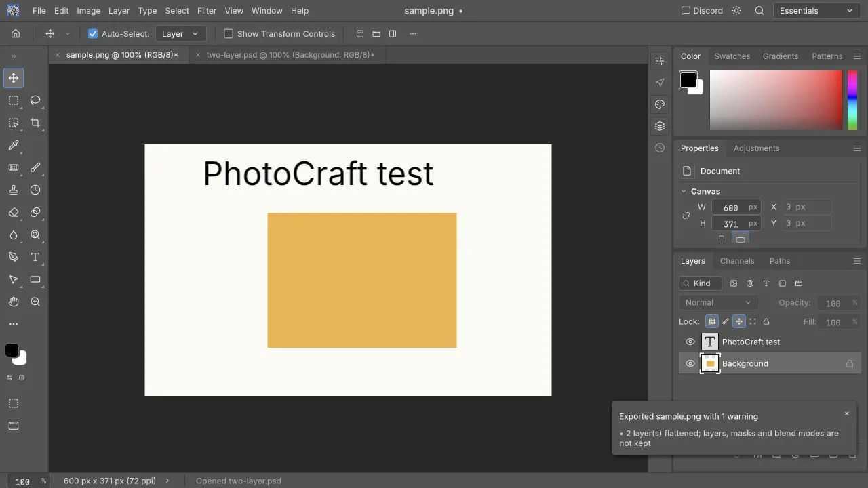868x488 pixels.
Task: Open the History clock dock icon
Action: (660, 148)
